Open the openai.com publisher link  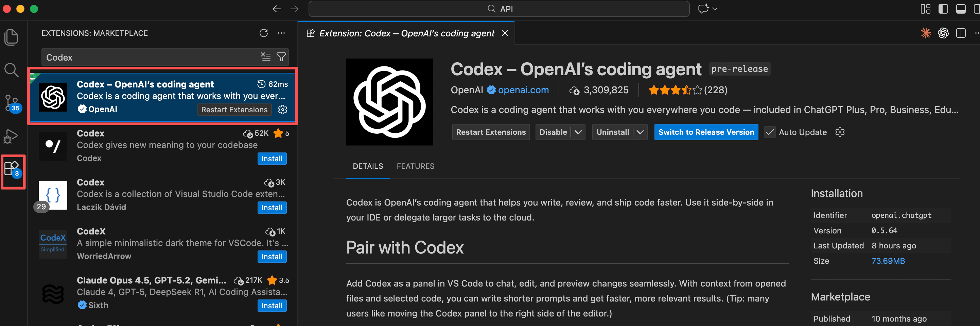(523, 90)
